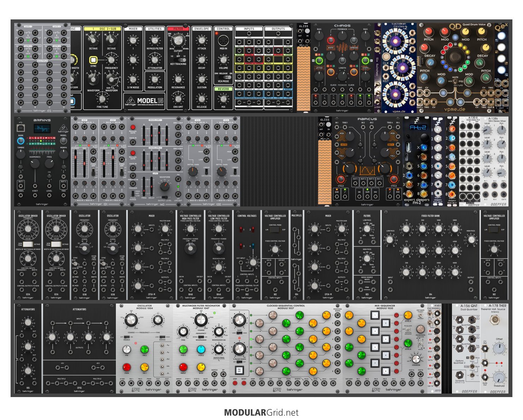Click the REVERB MIX knob on Model 15
The height and width of the screenshot is (420, 523).
tap(223, 99)
